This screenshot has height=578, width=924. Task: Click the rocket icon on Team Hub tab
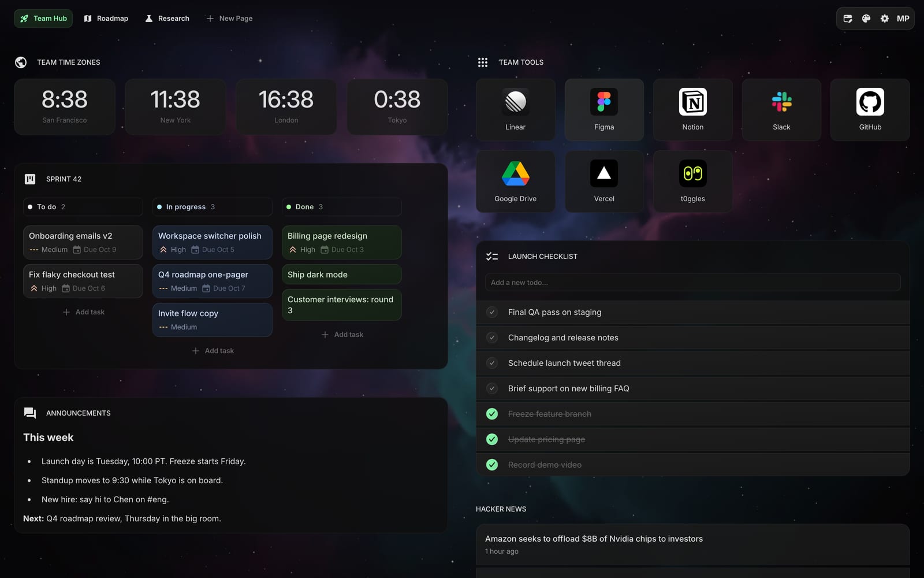24,18
